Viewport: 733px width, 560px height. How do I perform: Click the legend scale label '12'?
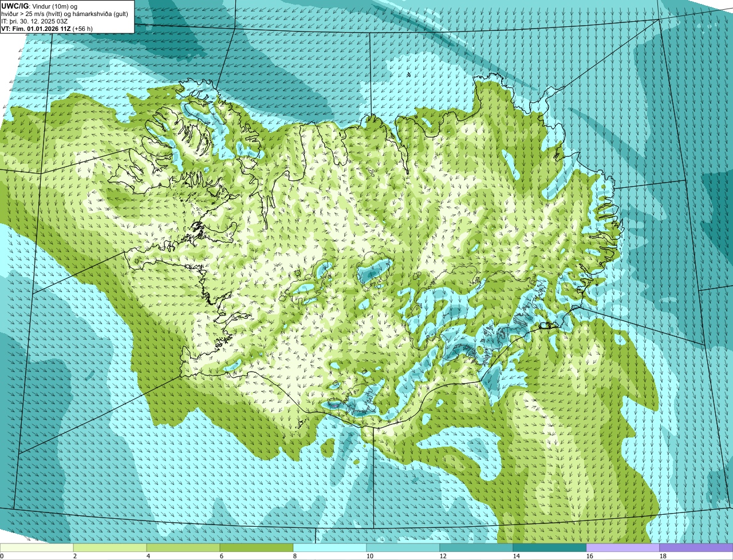coord(443,556)
